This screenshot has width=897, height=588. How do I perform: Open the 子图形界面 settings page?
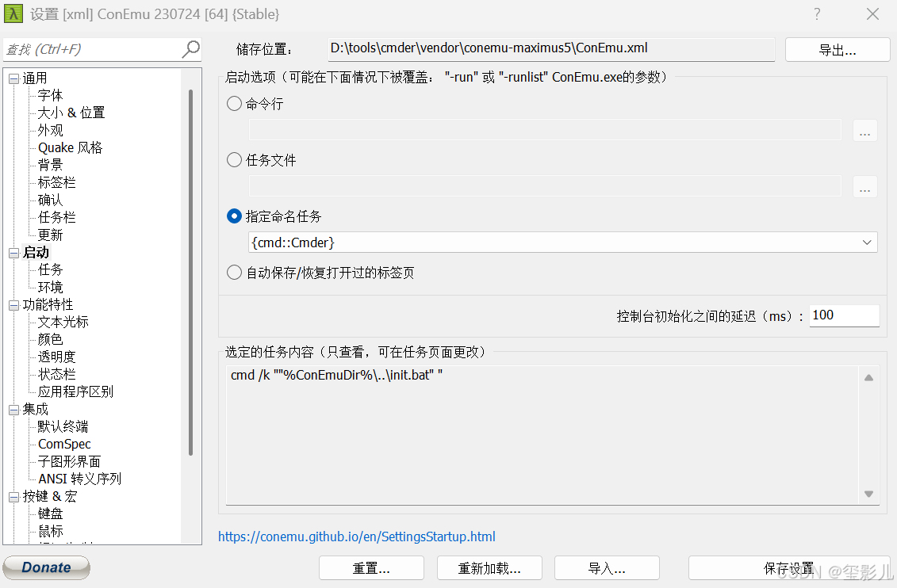[69, 461]
